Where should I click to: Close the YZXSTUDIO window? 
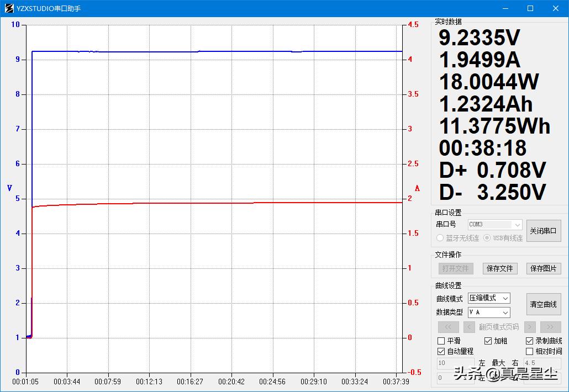[556, 8]
